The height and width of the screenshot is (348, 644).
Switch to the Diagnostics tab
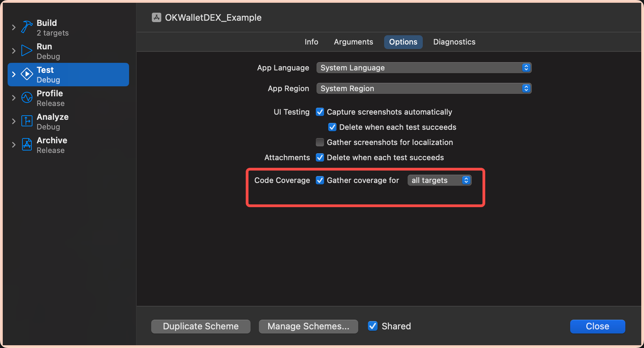pyautogui.click(x=454, y=42)
